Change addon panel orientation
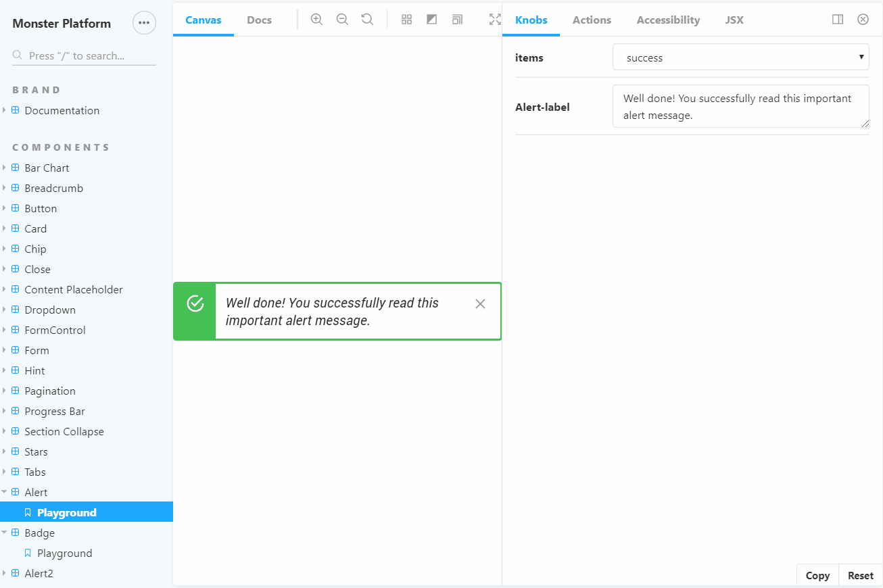 [x=837, y=20]
